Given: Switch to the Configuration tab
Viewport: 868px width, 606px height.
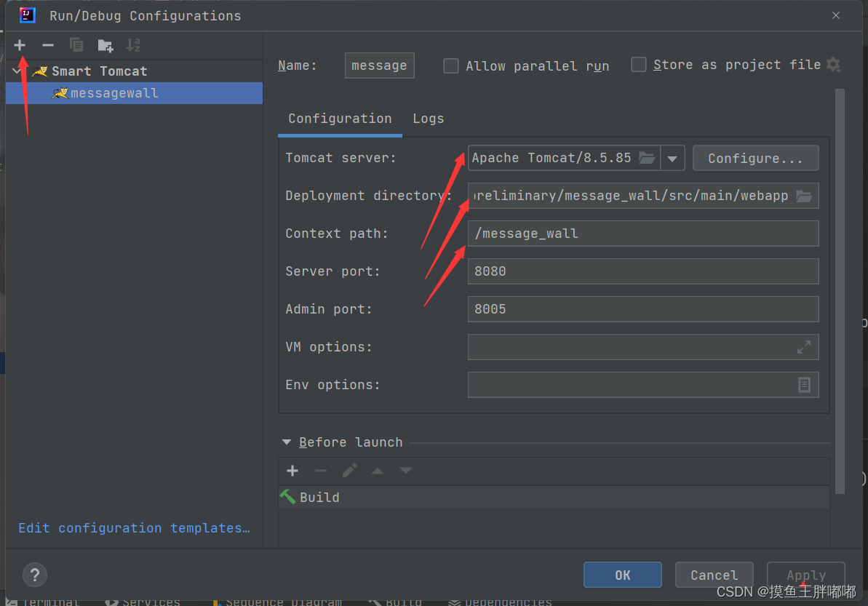Looking at the screenshot, I should coord(340,119).
